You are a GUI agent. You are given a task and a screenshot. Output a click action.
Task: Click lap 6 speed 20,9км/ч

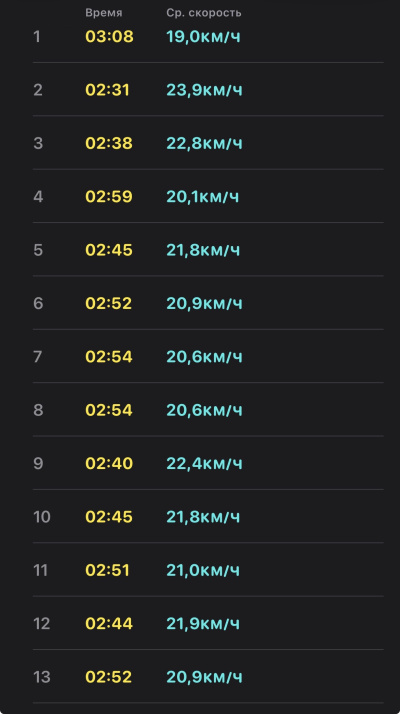click(204, 303)
